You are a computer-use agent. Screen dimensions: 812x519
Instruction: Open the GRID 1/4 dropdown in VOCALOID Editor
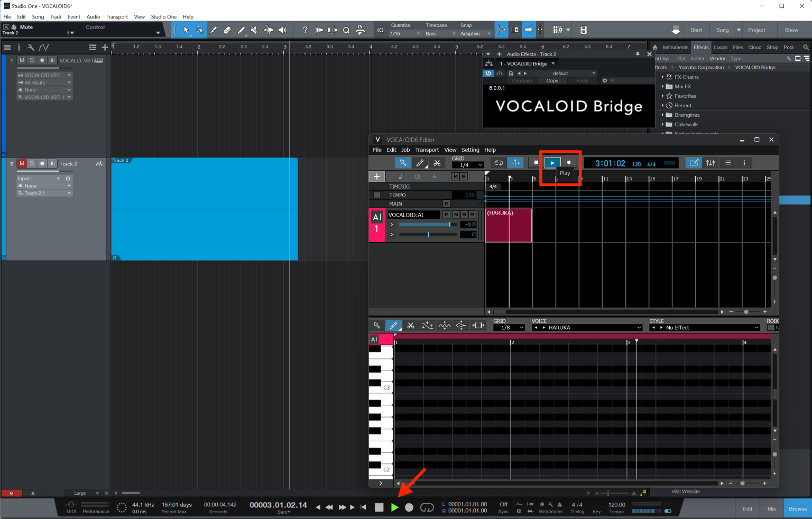[467, 164]
